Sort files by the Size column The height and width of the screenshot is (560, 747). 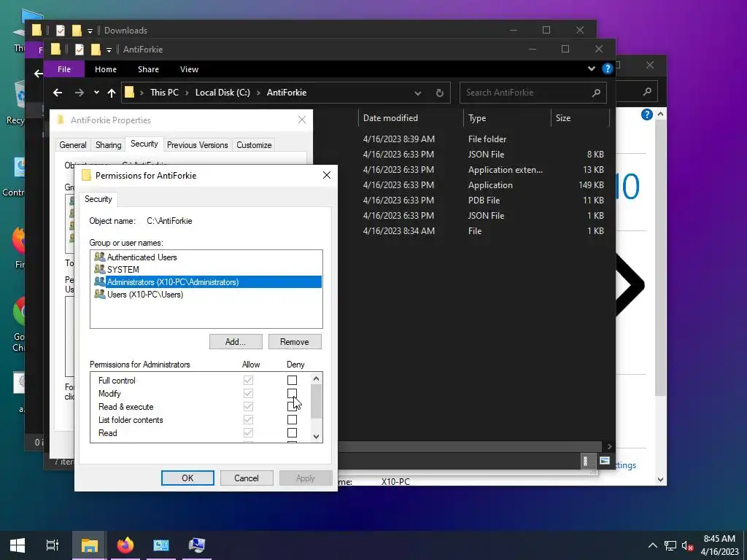pos(563,118)
